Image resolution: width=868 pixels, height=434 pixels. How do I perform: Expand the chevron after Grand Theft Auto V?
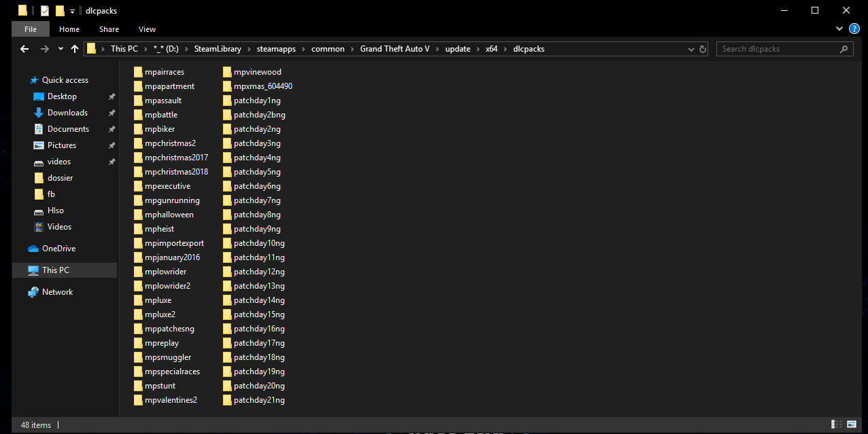(438, 49)
